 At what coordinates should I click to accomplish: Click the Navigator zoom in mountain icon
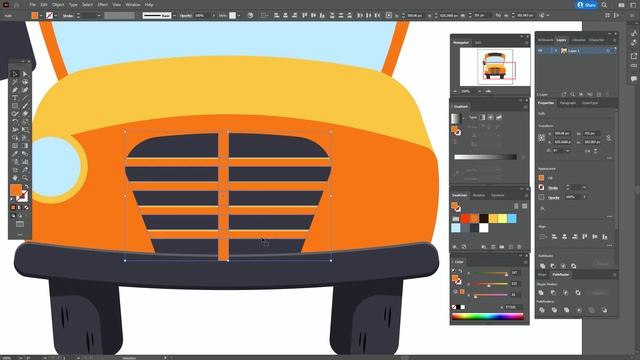point(488,91)
